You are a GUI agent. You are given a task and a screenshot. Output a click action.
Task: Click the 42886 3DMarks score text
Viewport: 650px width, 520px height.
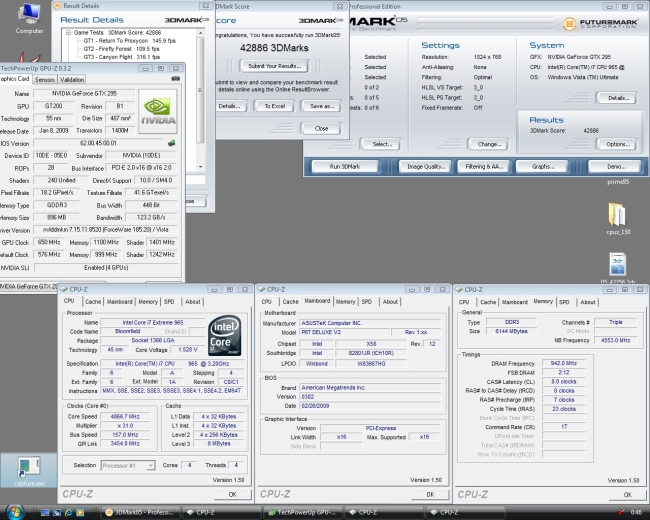pos(274,48)
